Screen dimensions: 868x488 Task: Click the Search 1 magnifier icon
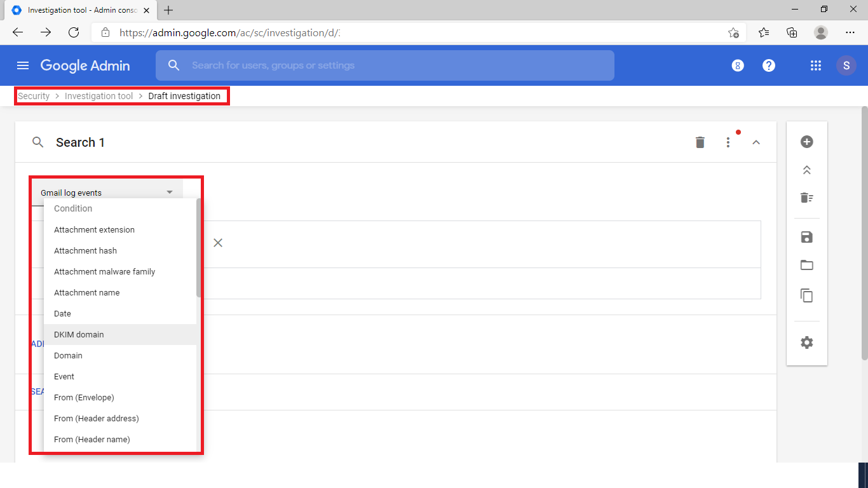(38, 142)
